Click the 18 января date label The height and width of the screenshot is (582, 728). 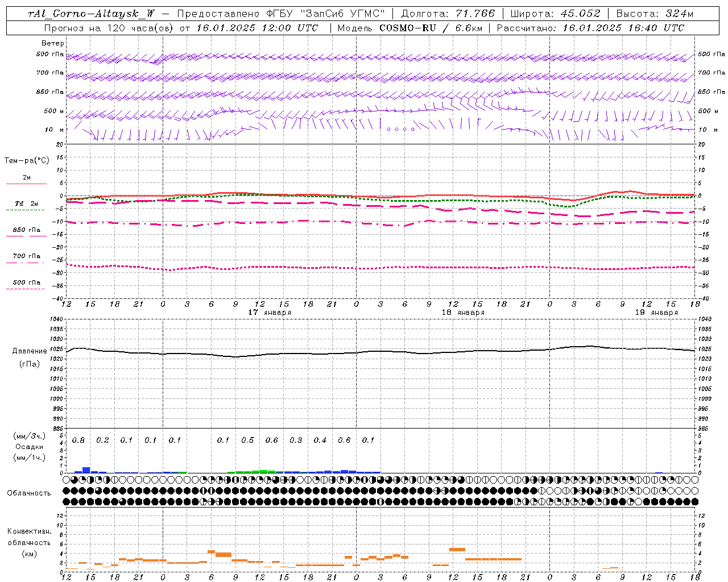tap(463, 312)
